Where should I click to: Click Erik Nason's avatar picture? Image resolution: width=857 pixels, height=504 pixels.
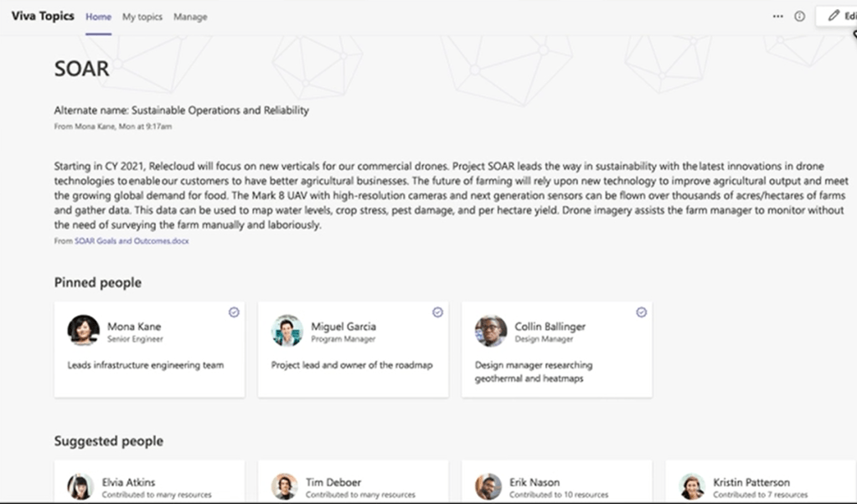[488, 486]
